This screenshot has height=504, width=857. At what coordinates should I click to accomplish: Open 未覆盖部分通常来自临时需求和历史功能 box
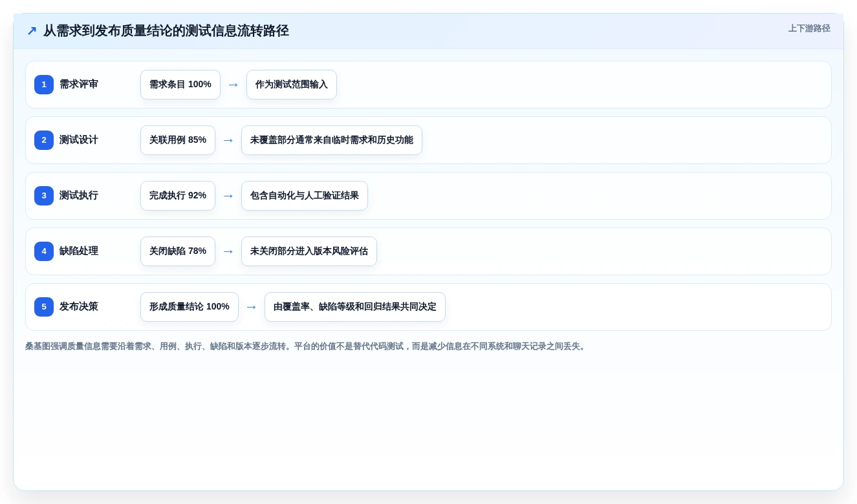pos(332,140)
